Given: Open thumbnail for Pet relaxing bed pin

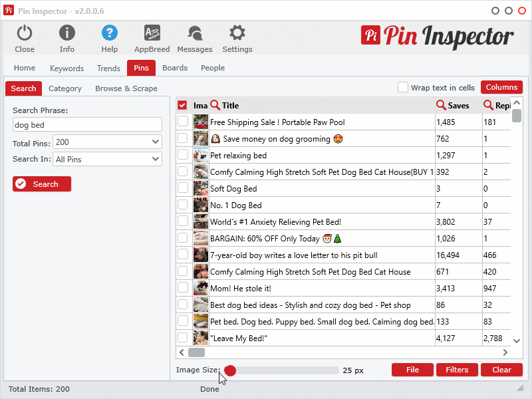Looking at the screenshot, I should [201, 155].
